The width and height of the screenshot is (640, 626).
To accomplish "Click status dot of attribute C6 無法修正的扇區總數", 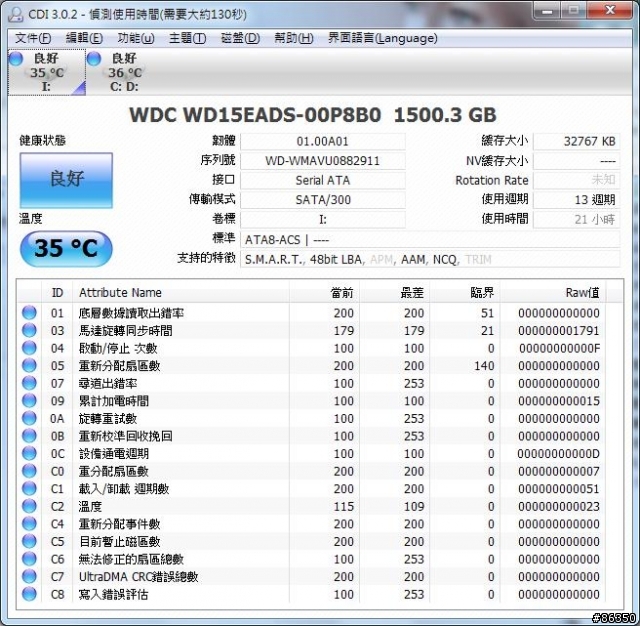I will pos(29,559).
